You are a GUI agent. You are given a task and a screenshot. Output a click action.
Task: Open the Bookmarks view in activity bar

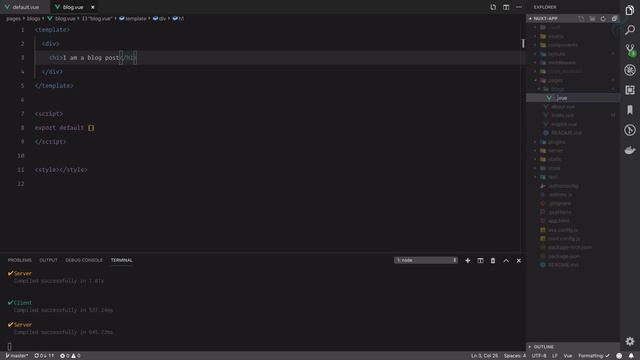pyautogui.click(x=630, y=110)
